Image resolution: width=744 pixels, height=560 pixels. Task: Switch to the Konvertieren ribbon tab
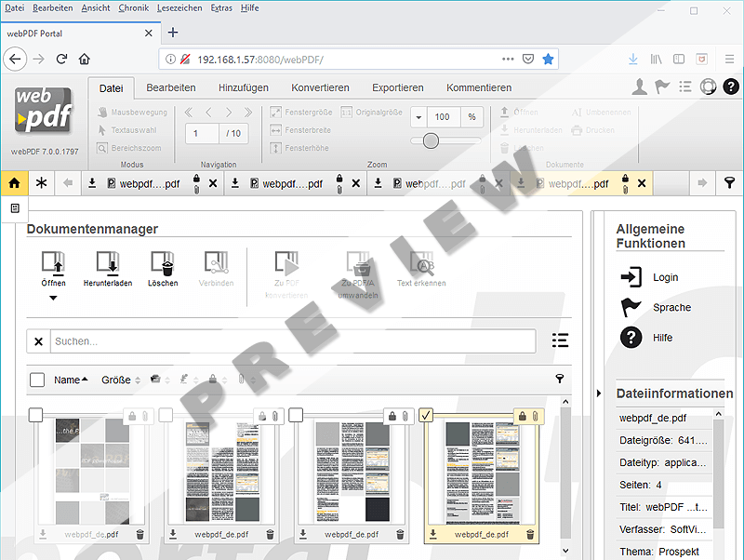(x=320, y=87)
